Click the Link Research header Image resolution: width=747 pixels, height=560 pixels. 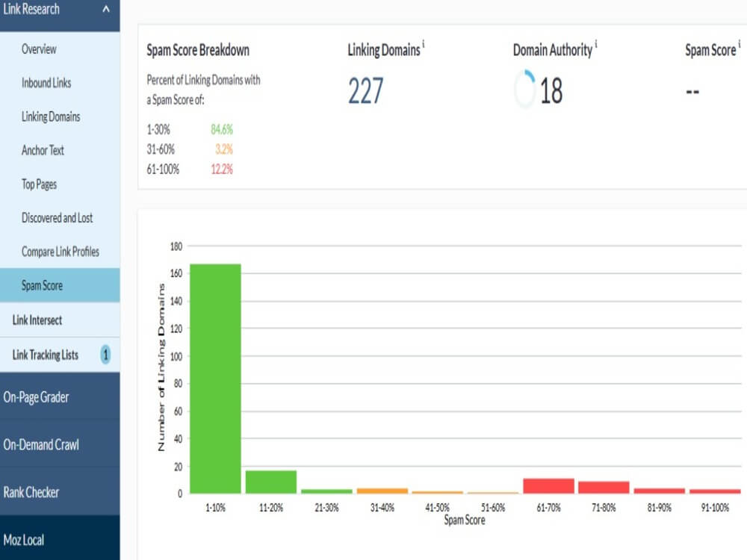tap(31, 9)
